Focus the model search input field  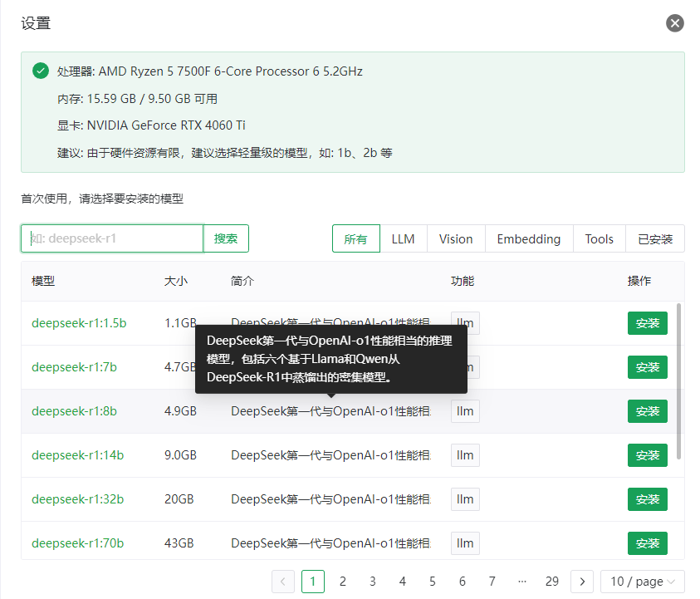tap(112, 238)
